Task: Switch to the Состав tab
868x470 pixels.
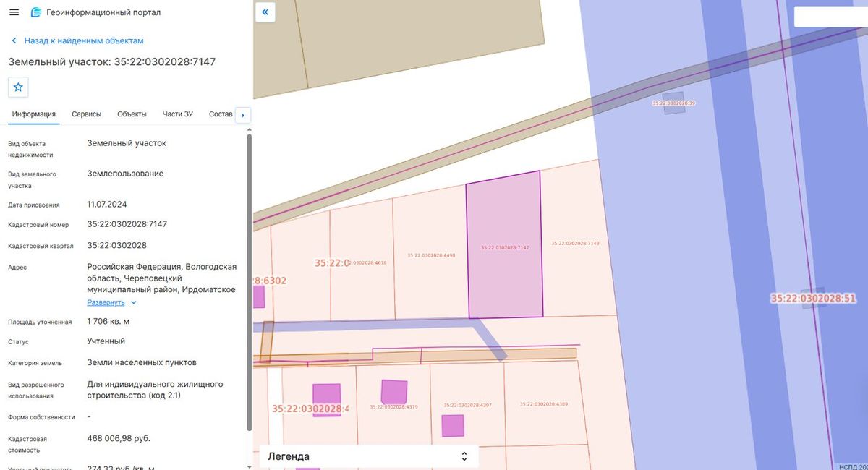Action: [x=221, y=114]
